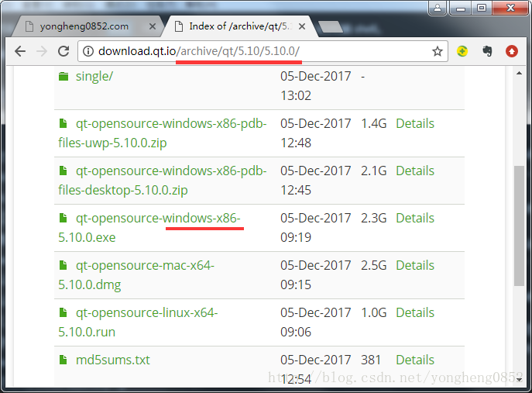Click the 2.1G size value
This screenshot has height=393, width=532.
(x=373, y=171)
